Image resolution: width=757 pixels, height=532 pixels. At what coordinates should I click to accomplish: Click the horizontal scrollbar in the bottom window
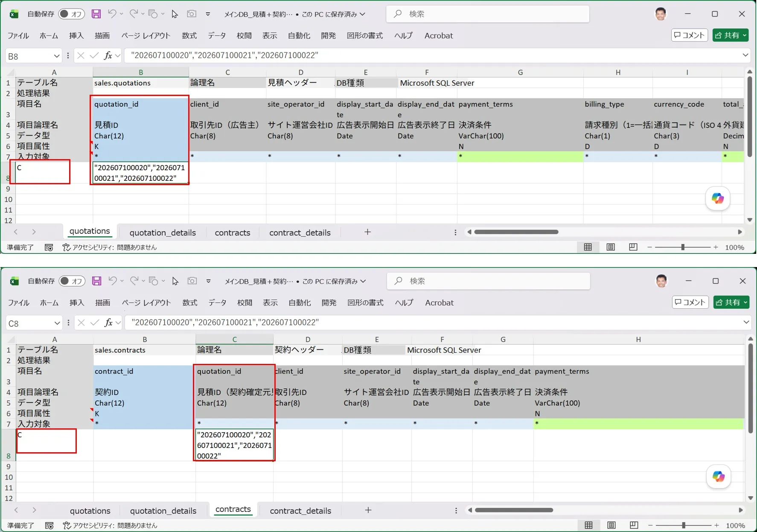click(514, 510)
